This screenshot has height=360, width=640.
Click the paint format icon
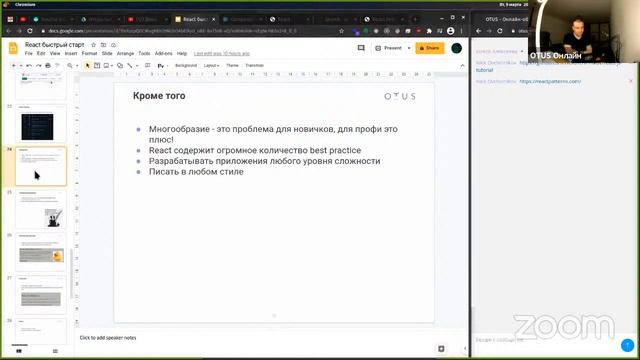(57, 65)
